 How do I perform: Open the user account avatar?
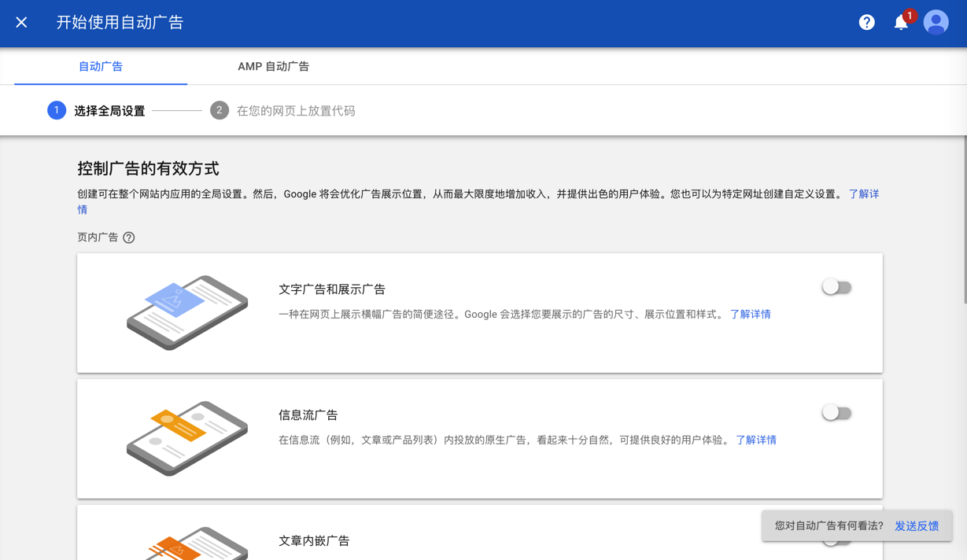[x=936, y=23]
